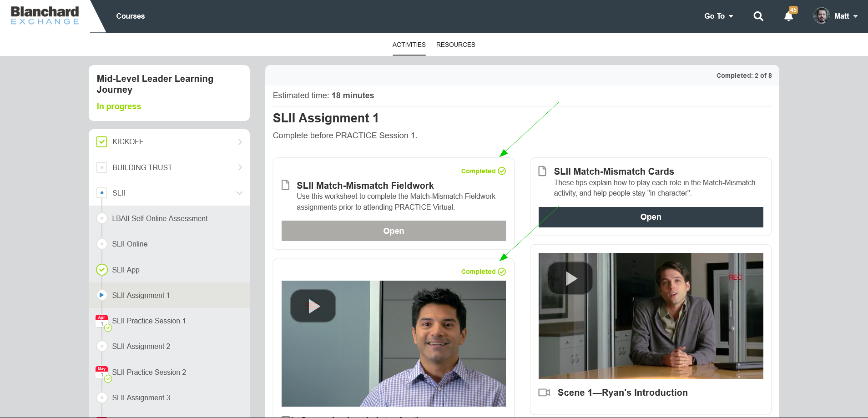Click the SLII Assignment 1 heading
Image resolution: width=868 pixels, height=418 pixels.
326,118
